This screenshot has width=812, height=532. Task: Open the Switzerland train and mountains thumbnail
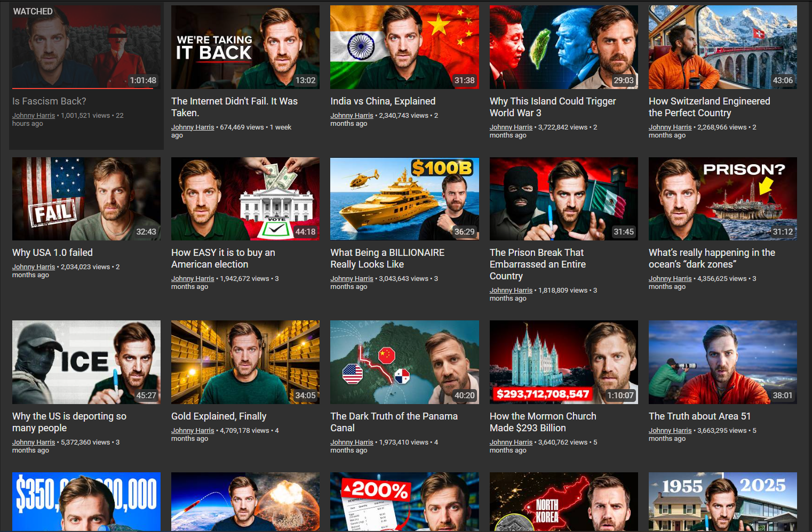click(x=723, y=47)
